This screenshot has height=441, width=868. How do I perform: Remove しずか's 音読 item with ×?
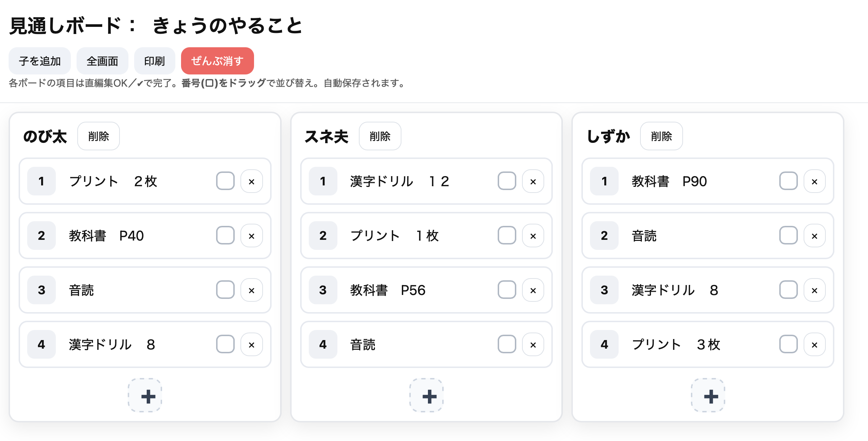coord(814,236)
